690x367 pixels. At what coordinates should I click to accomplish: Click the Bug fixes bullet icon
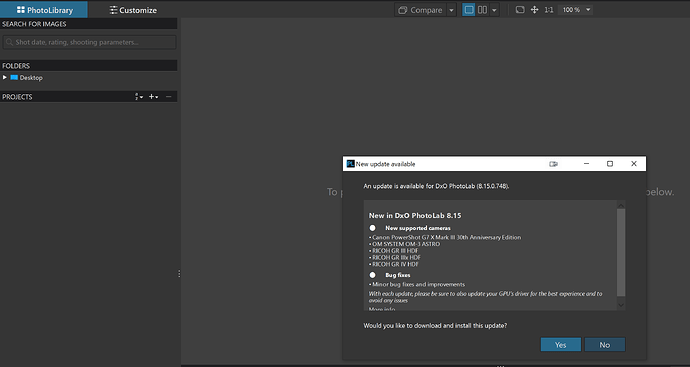point(373,275)
